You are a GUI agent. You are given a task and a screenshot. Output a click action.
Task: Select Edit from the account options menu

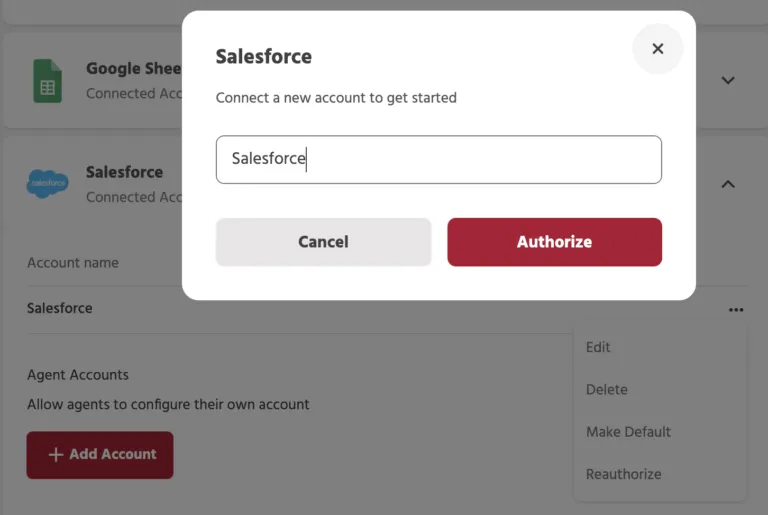(x=598, y=347)
